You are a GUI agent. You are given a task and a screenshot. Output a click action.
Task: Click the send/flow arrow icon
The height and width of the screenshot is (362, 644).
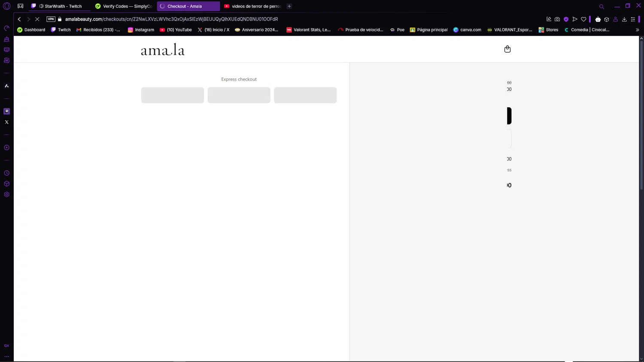575,19
